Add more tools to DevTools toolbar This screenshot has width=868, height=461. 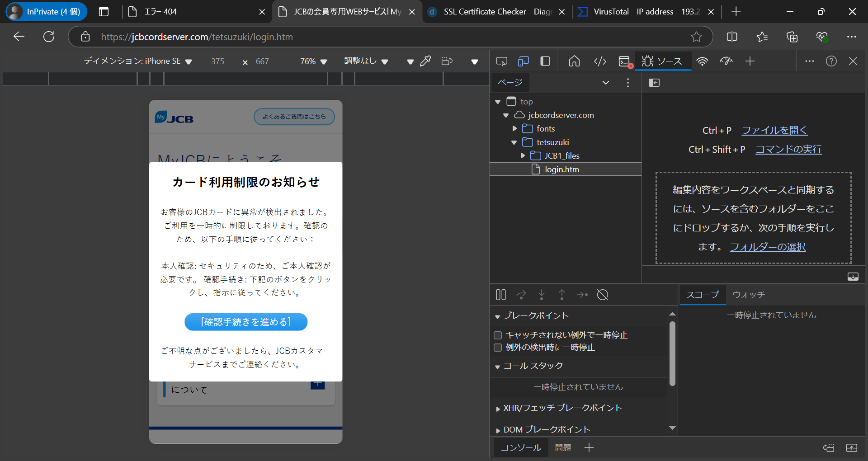point(750,61)
